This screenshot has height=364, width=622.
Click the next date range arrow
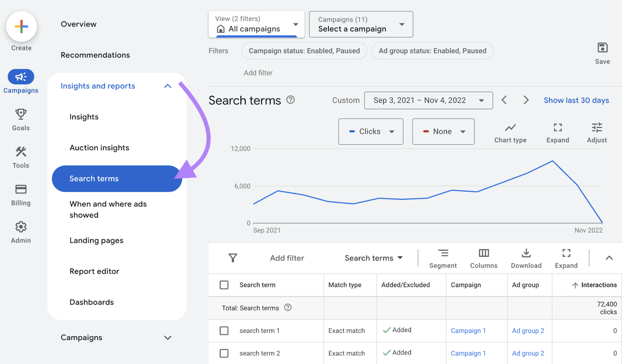point(526,100)
